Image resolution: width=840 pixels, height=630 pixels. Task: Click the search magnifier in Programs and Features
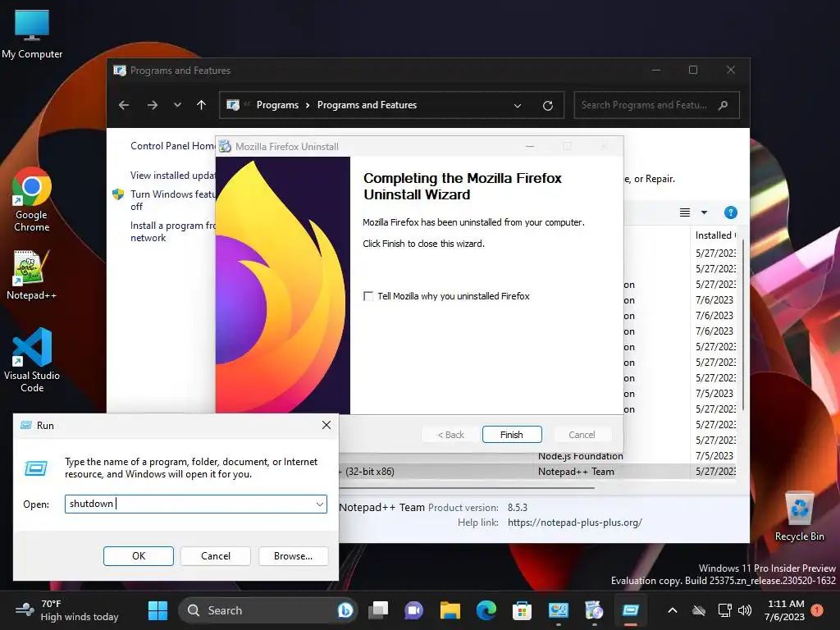click(x=724, y=105)
